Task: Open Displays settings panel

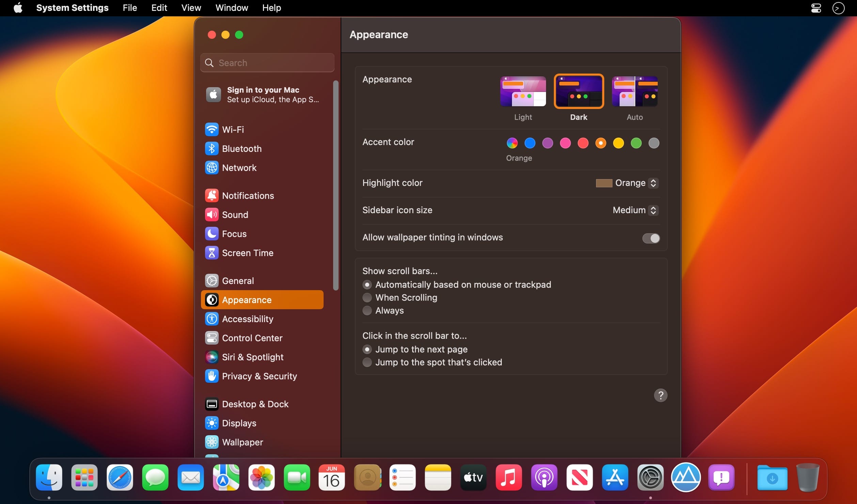Action: coord(239,423)
